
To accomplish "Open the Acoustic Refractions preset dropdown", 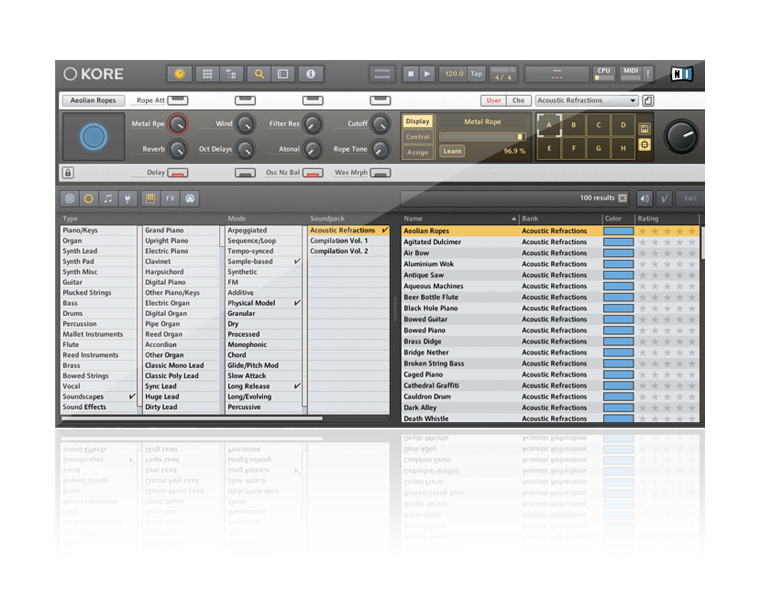I will (x=586, y=101).
